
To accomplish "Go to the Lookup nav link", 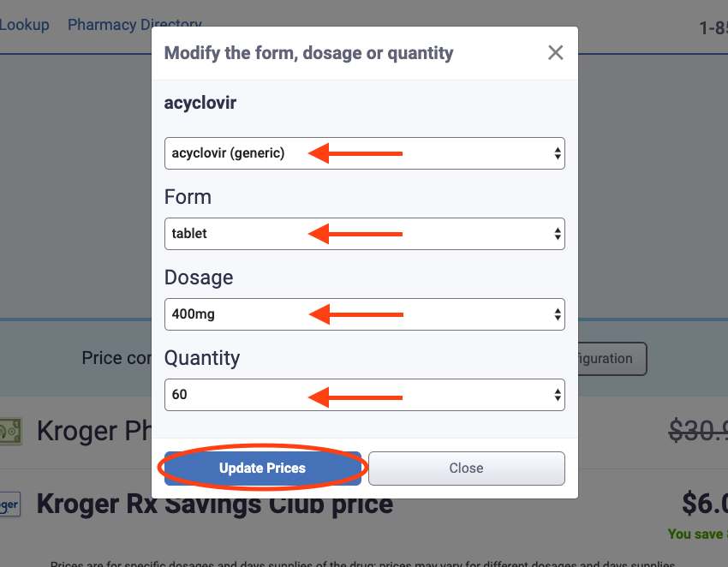I will coord(24,25).
